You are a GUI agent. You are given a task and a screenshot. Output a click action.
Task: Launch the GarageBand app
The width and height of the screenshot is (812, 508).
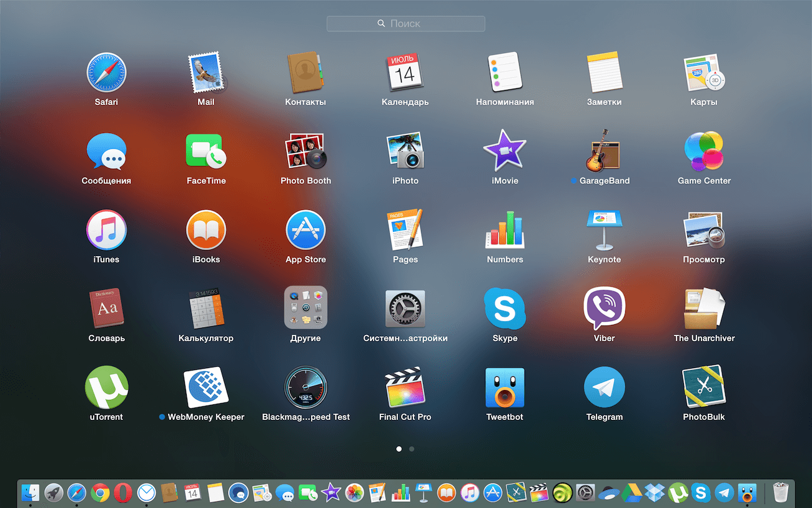click(604, 151)
